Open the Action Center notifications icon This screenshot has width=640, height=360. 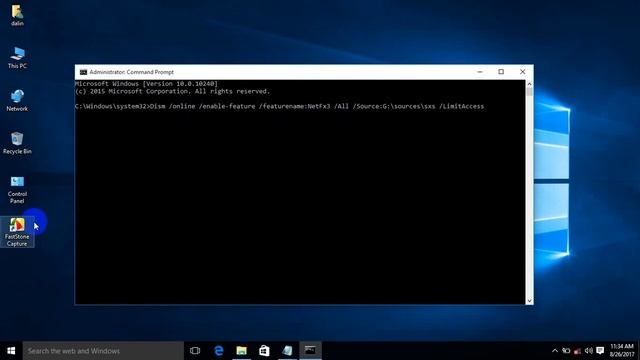(600, 351)
